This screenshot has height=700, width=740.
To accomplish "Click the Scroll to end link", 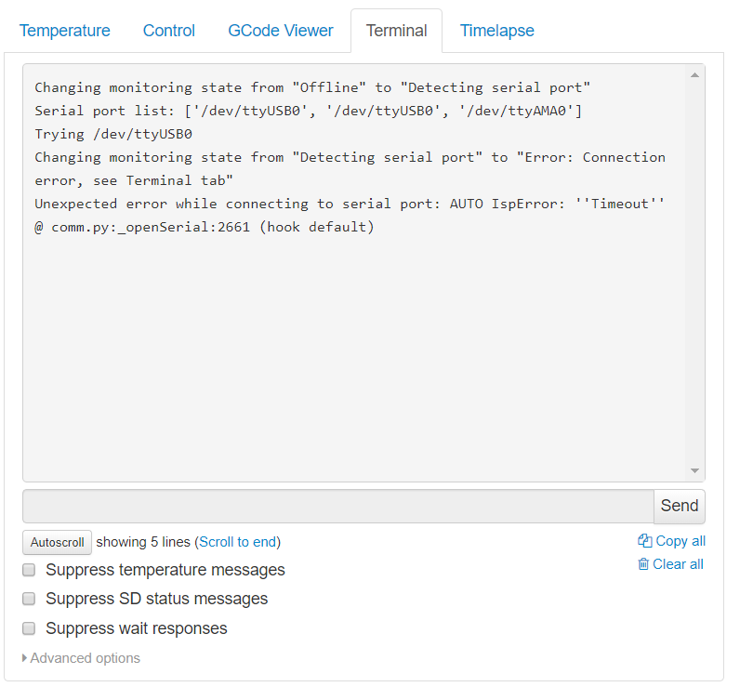I will click(238, 542).
